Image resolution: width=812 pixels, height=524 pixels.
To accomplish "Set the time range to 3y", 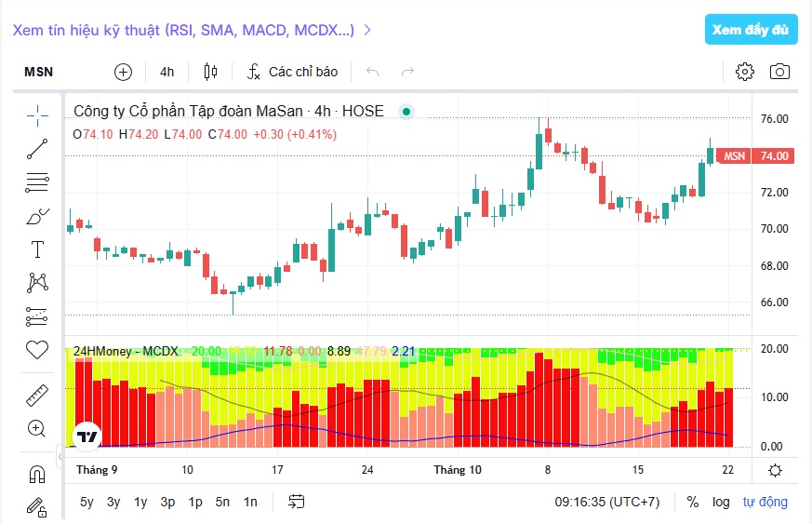I will tap(113, 502).
